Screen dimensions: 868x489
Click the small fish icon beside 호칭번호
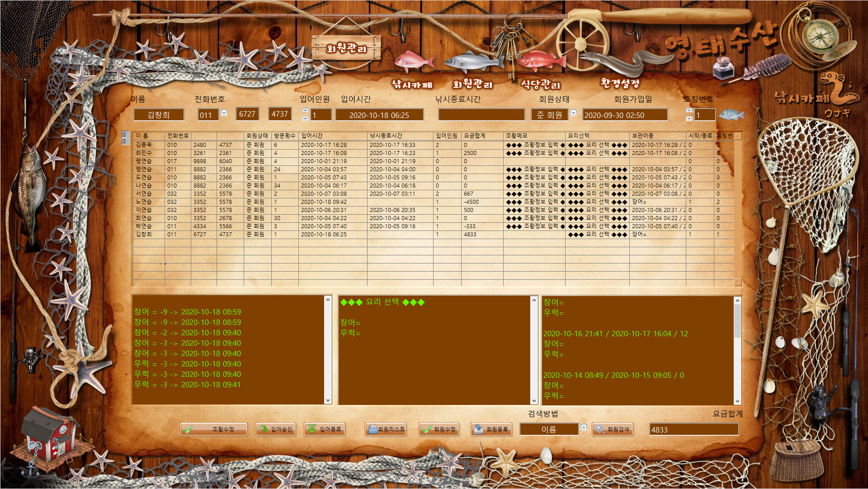pyautogui.click(x=731, y=115)
